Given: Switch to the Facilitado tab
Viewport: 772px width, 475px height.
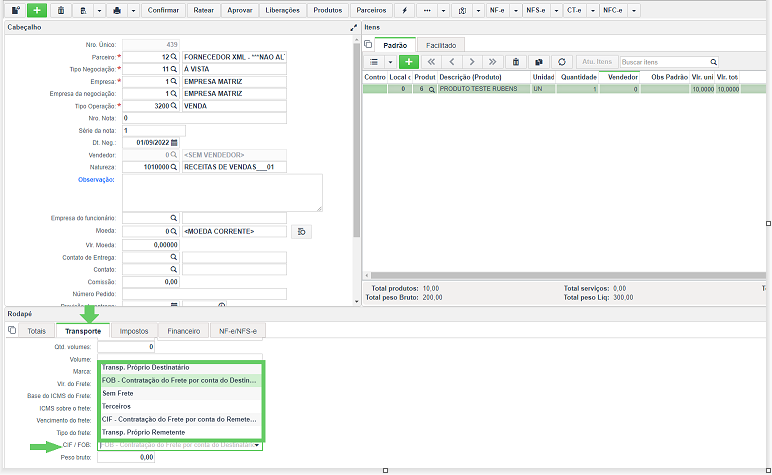Looking at the screenshot, I should pos(441,45).
